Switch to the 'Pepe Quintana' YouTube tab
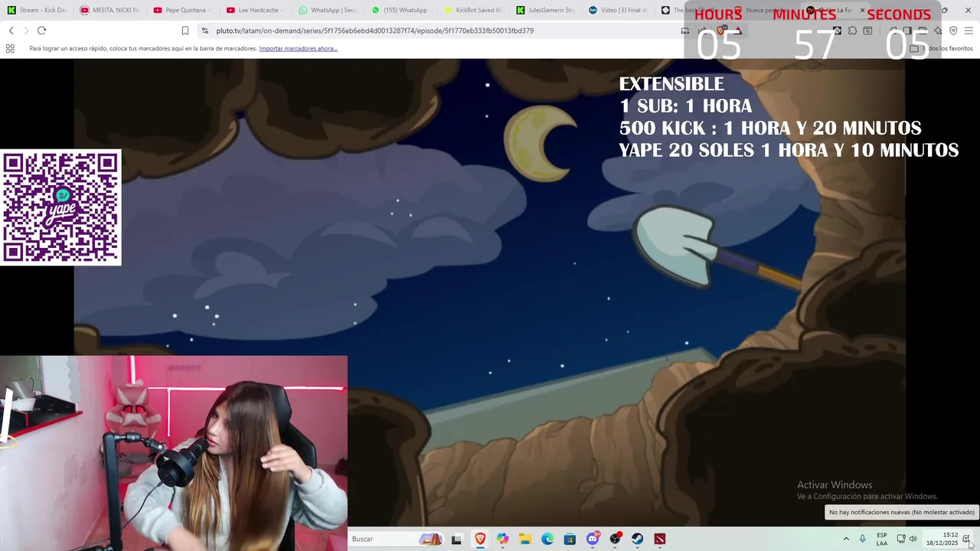Viewport: 980px width, 551px height. 182,10
